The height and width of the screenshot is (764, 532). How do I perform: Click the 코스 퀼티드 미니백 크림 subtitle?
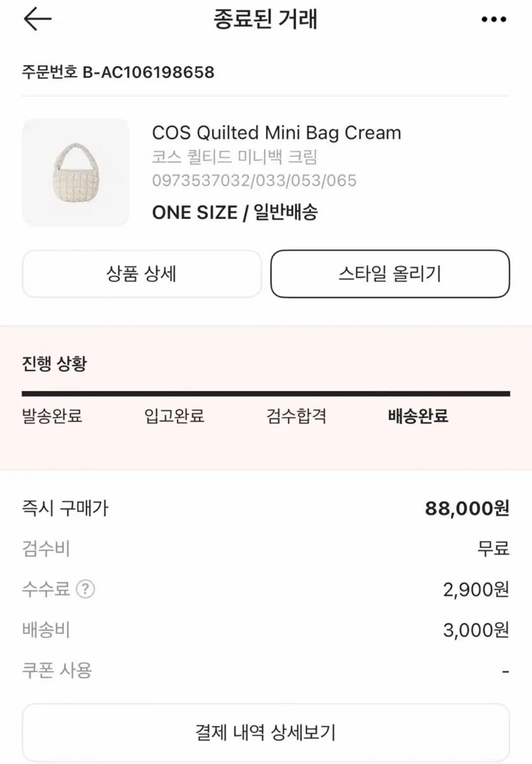(x=234, y=157)
